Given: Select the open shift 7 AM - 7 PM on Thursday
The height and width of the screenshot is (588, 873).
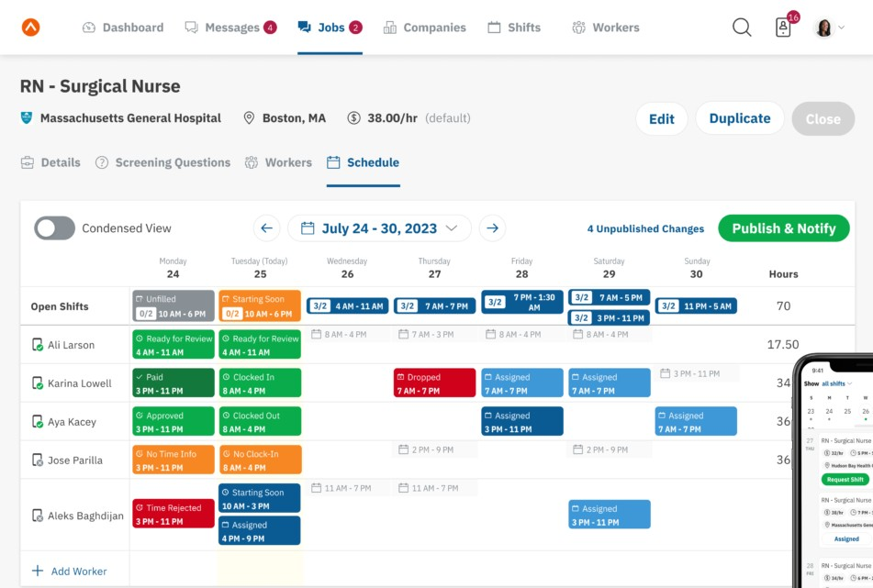Looking at the screenshot, I should 435,306.
